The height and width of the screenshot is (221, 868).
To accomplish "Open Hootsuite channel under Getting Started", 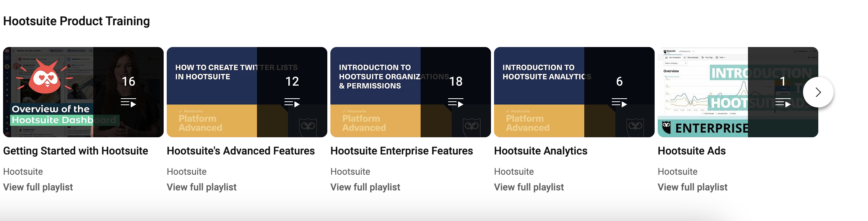I will pos(23,172).
